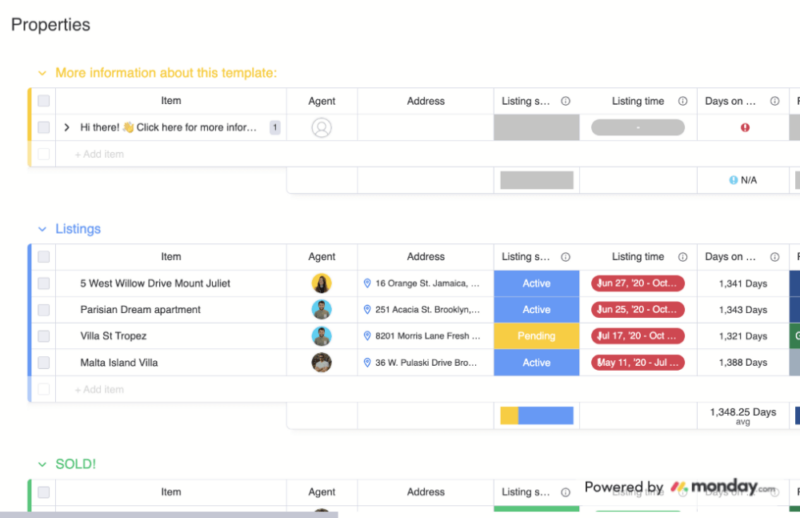Click info icon beside Listing status in template group header

point(565,101)
